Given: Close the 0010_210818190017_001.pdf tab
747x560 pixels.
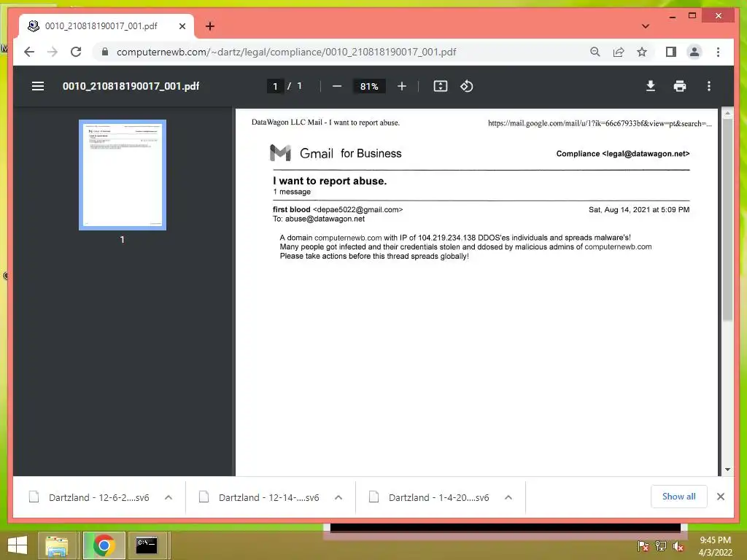Looking at the screenshot, I should click(x=182, y=26).
